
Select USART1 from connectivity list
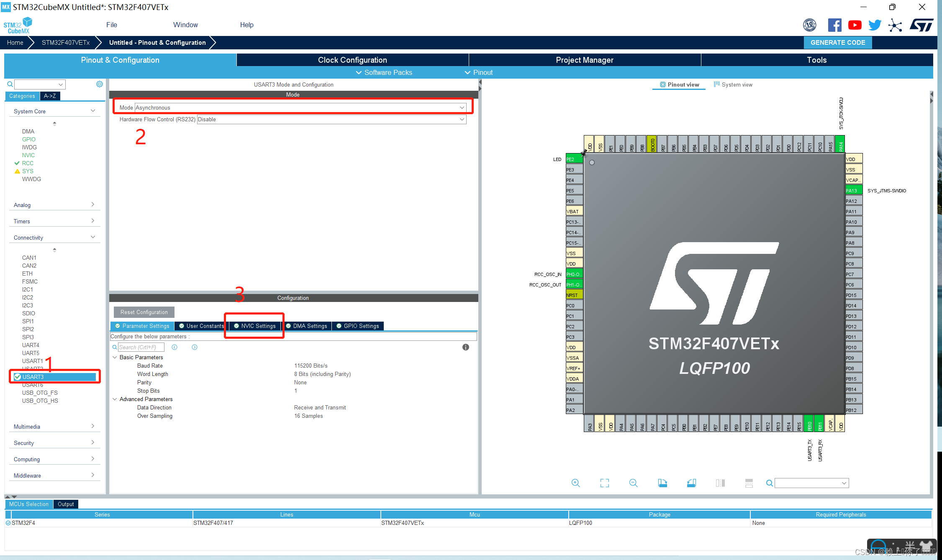point(33,361)
